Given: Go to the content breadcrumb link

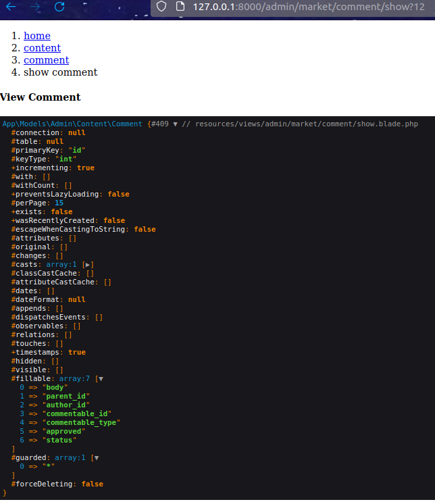Looking at the screenshot, I should 42,48.
